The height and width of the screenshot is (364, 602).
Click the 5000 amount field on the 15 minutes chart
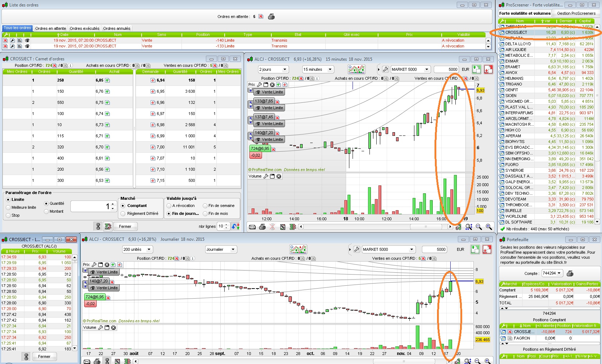446,69
